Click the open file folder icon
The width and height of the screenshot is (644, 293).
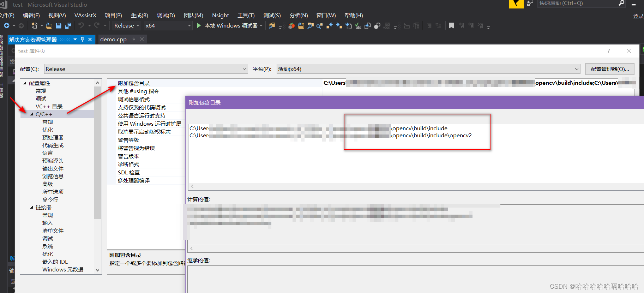click(x=49, y=25)
